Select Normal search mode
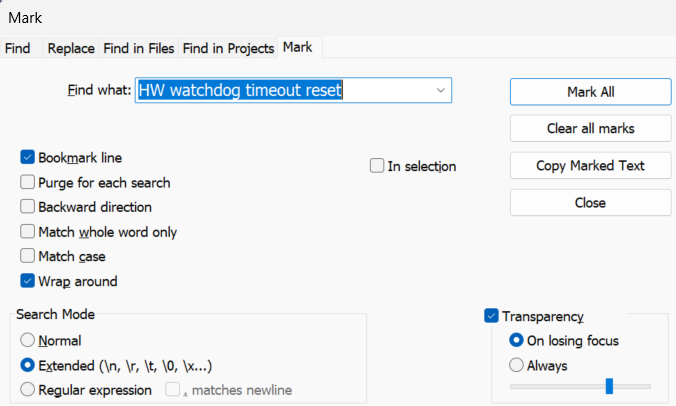 tap(28, 341)
